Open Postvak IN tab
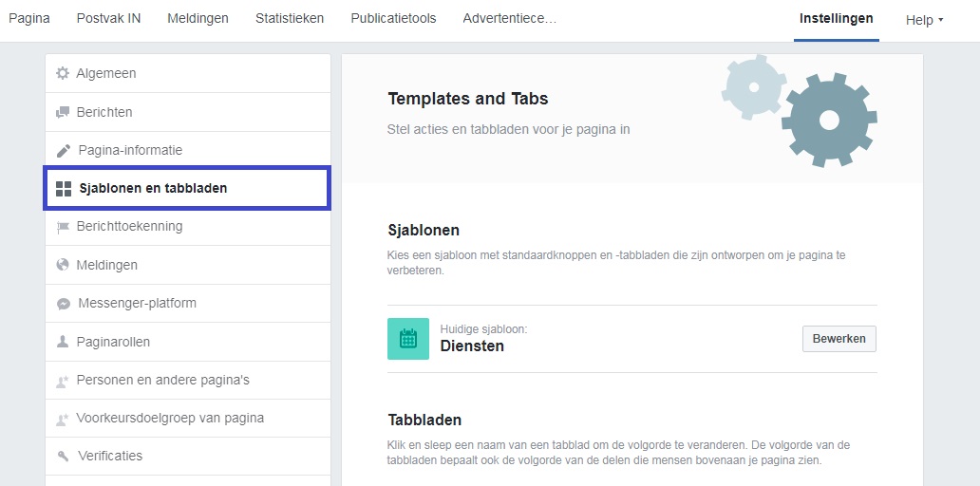This screenshot has height=486, width=980. 109,19
